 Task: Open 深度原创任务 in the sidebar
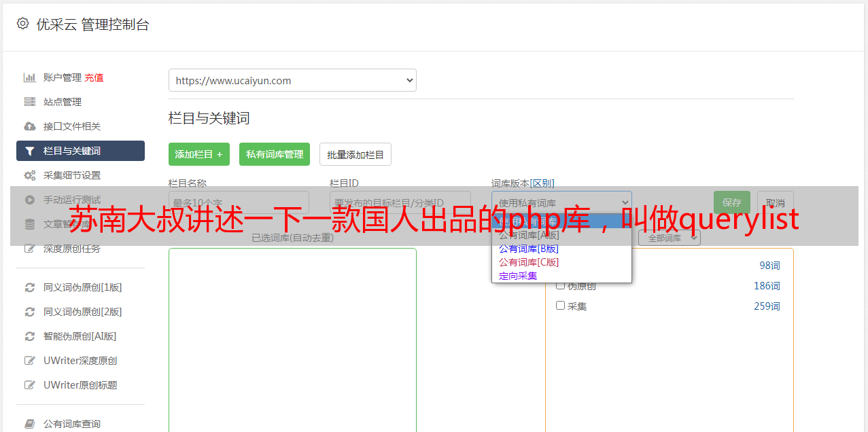tap(72, 249)
